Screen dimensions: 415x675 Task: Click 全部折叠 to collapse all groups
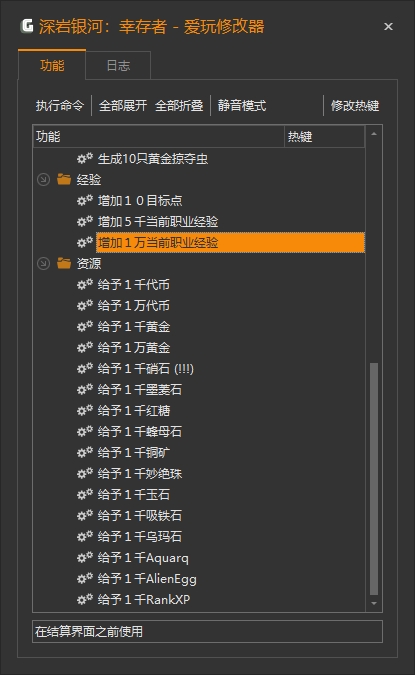(179, 105)
